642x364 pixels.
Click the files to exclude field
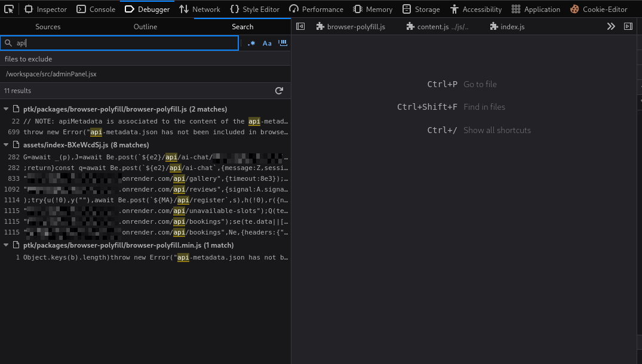click(x=145, y=59)
